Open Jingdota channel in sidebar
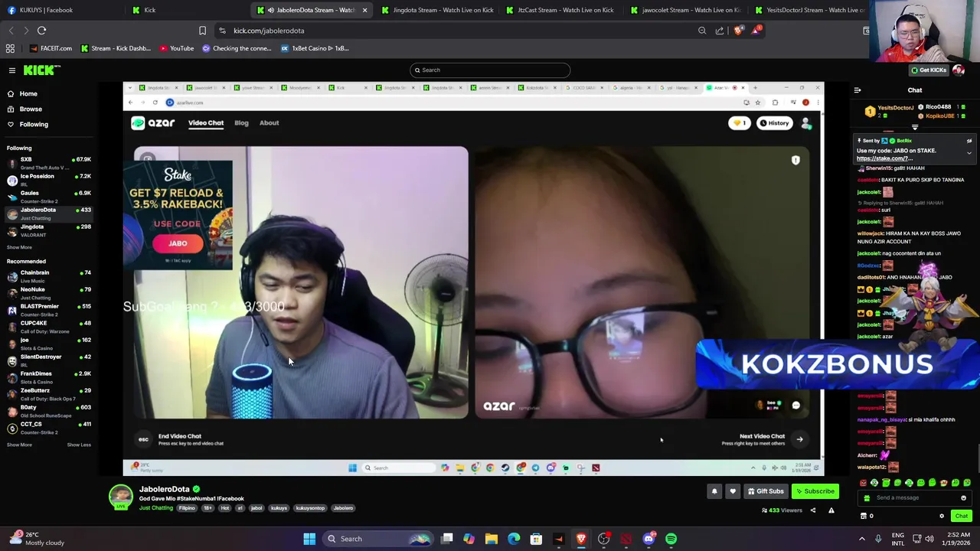Screen dimensions: 980x551 (x=49, y=230)
